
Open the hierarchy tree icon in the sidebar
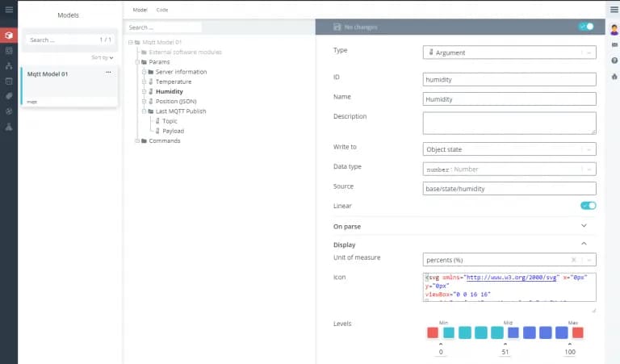coord(9,66)
